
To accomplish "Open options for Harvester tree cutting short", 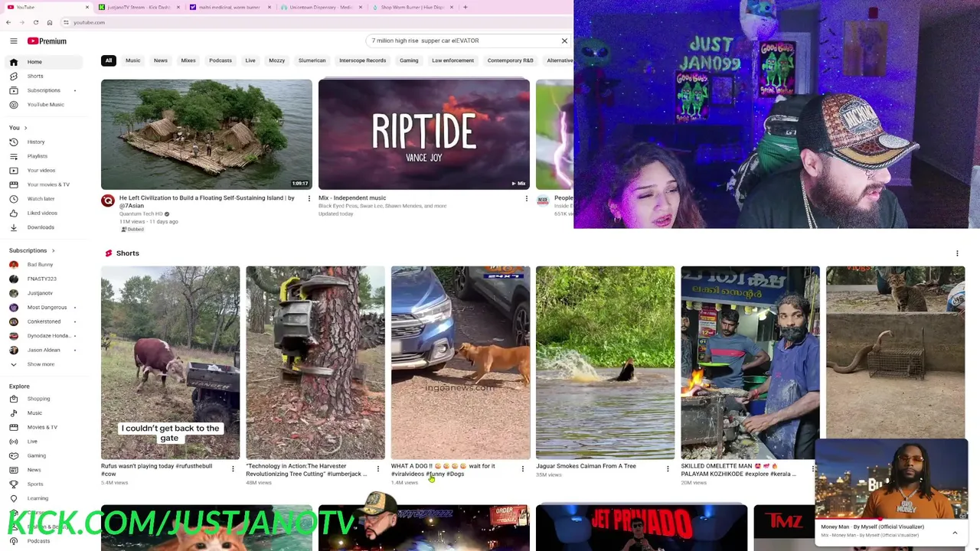I will 377,469.
